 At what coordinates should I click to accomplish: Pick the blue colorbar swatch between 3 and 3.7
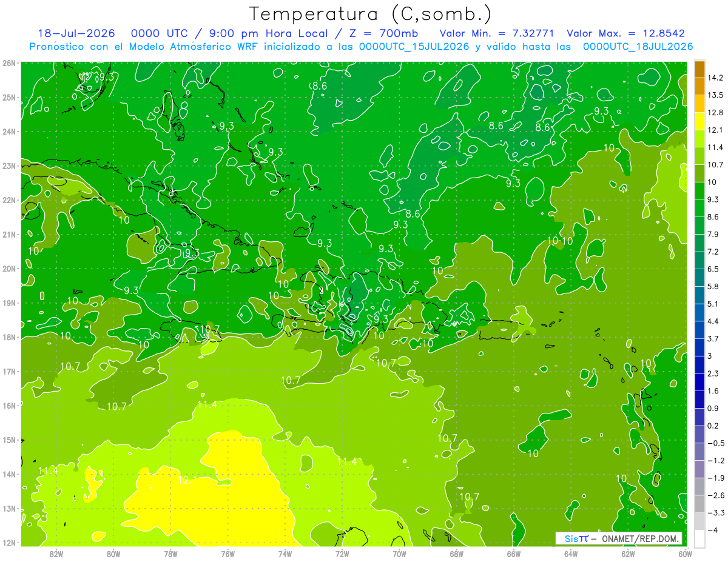coord(699,347)
